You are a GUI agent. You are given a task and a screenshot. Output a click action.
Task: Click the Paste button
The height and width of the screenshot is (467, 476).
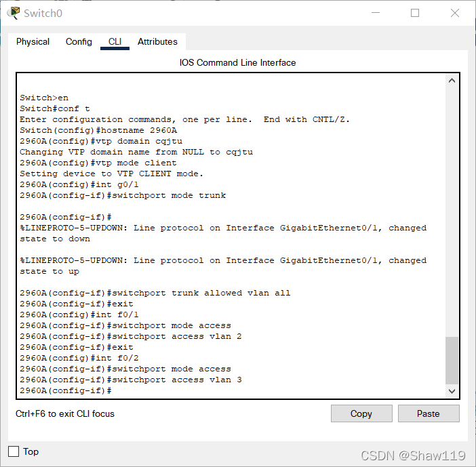429,413
